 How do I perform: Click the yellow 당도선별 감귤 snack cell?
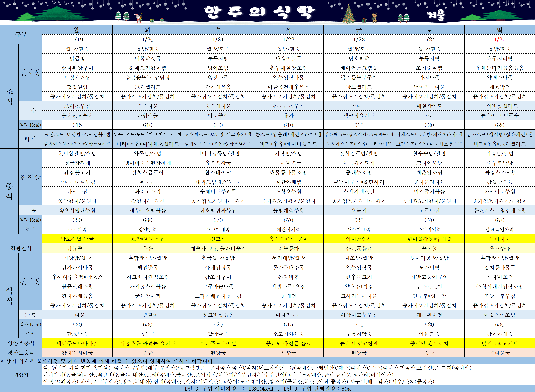click(x=77, y=239)
